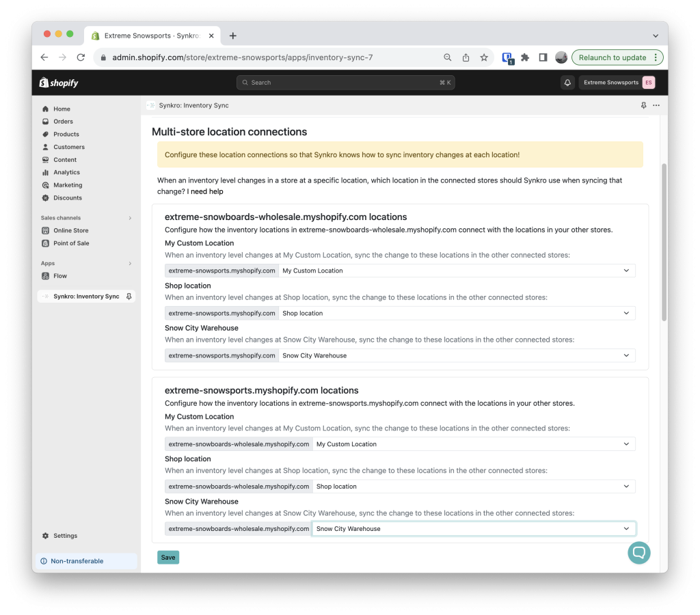Unpin Synkro from the sidebar pin icon
Image resolution: width=700 pixels, height=615 pixels.
coord(129,297)
